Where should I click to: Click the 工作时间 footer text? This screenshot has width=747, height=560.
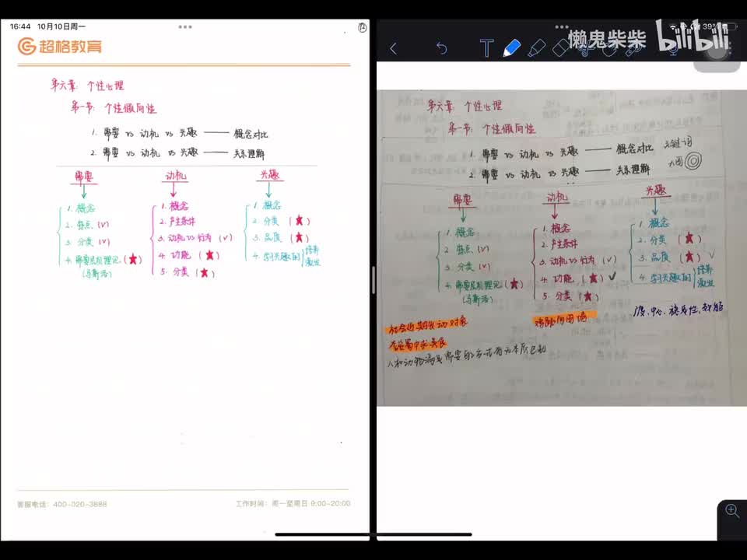293,503
